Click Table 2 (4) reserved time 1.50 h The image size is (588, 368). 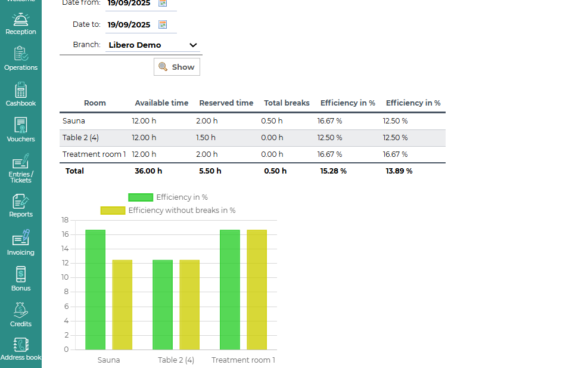tap(206, 137)
